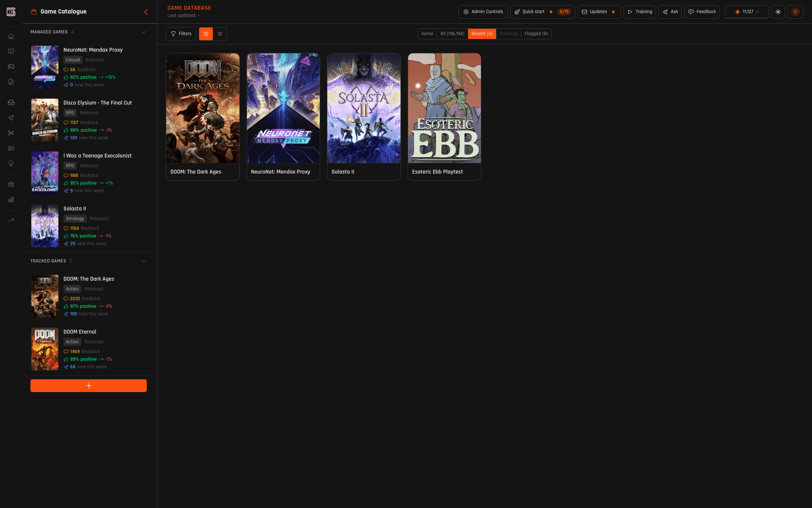Open the lightbulb insights sidebar icon
The image size is (812, 508).
click(x=11, y=163)
